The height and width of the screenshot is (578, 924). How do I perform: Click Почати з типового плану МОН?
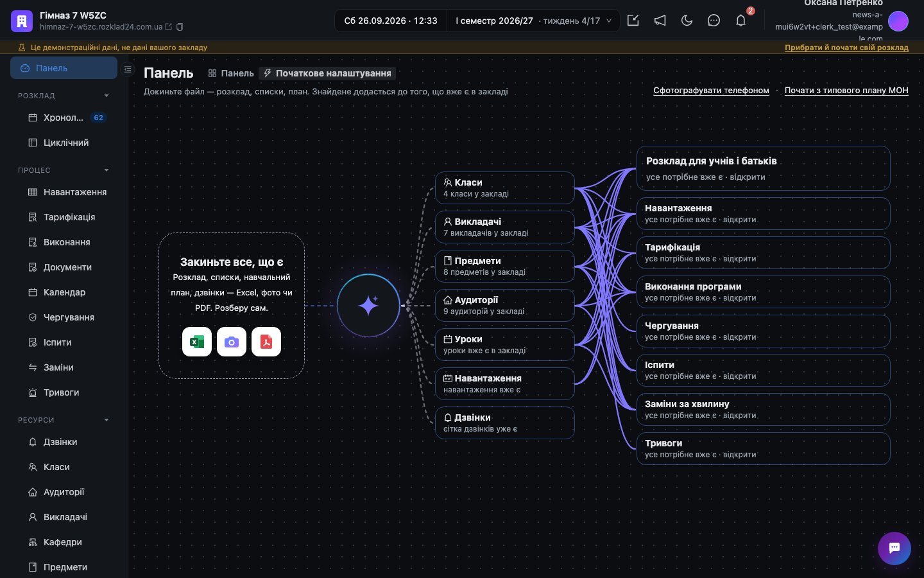click(x=846, y=91)
